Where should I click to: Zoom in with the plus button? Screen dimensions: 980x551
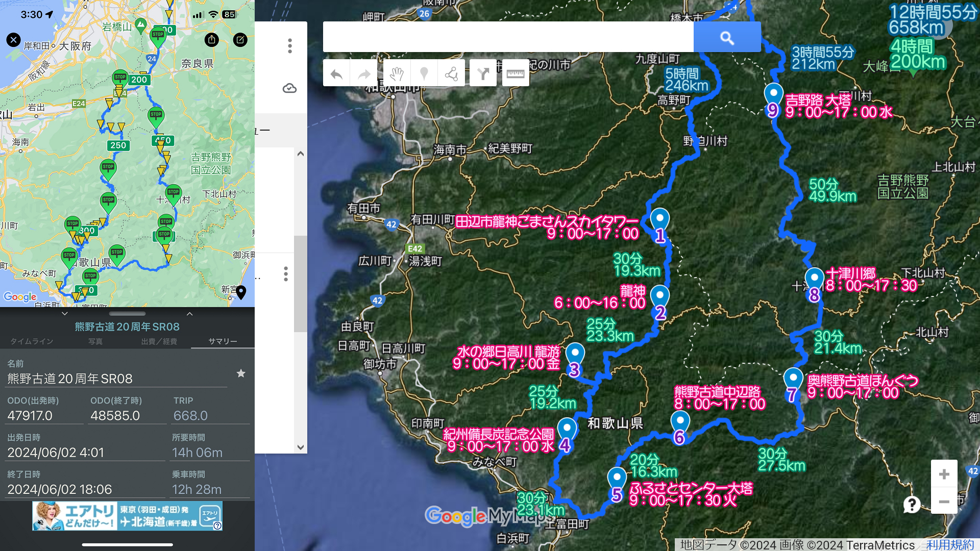(x=944, y=474)
